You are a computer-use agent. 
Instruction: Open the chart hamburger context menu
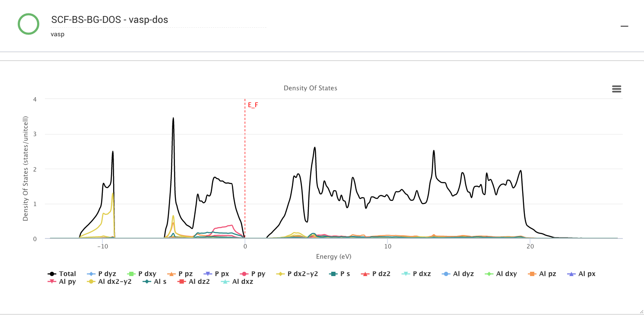[616, 89]
